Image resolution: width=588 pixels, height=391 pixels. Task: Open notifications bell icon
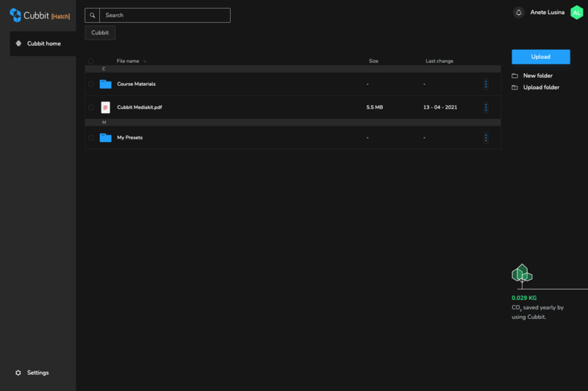coord(519,12)
